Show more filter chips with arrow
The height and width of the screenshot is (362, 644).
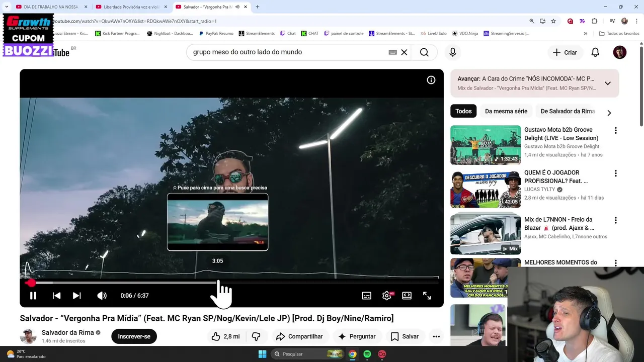(609, 113)
